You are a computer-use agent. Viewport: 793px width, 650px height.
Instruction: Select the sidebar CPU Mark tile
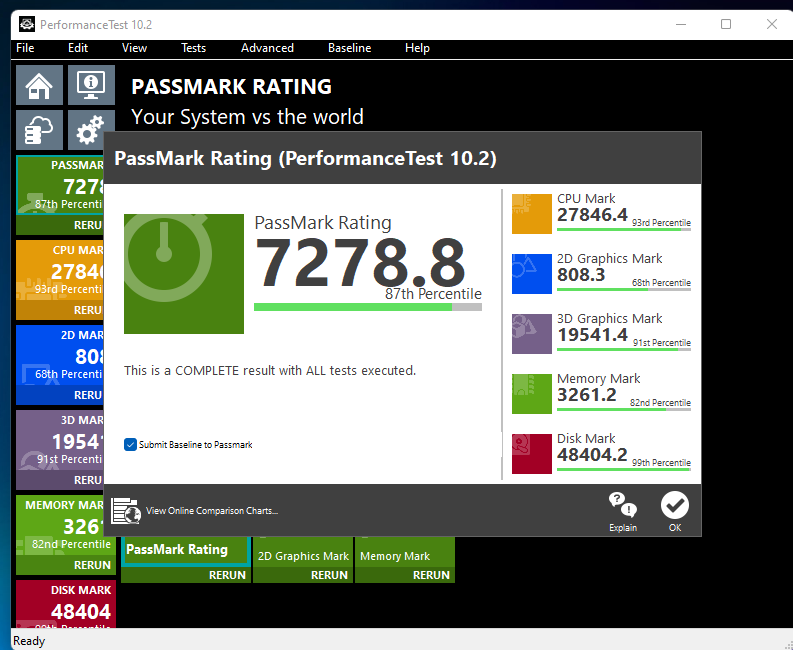click(x=60, y=270)
